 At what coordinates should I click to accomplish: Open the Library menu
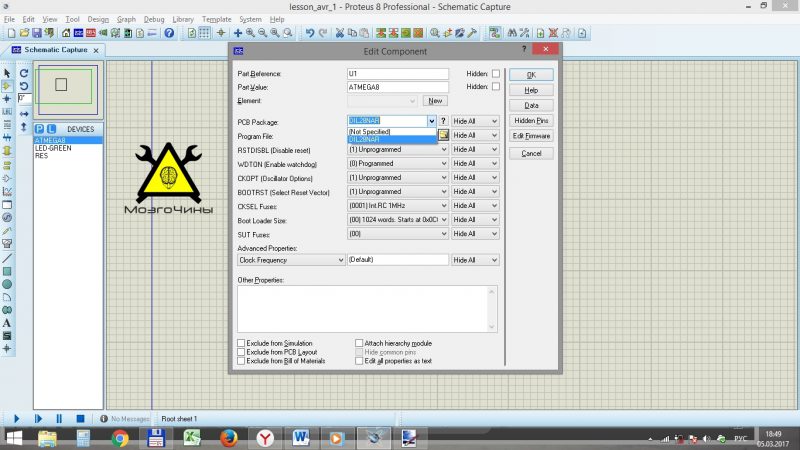(x=183, y=19)
